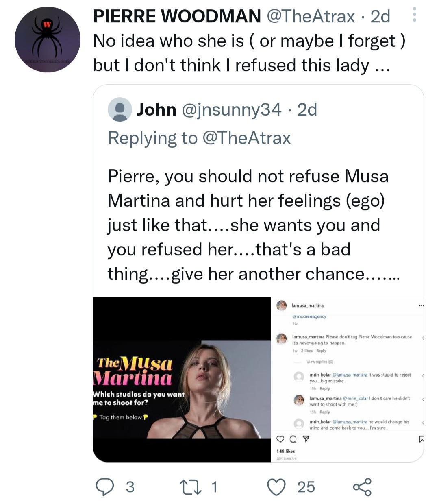Click the @TheAtrax handle in the header

click(x=311, y=16)
